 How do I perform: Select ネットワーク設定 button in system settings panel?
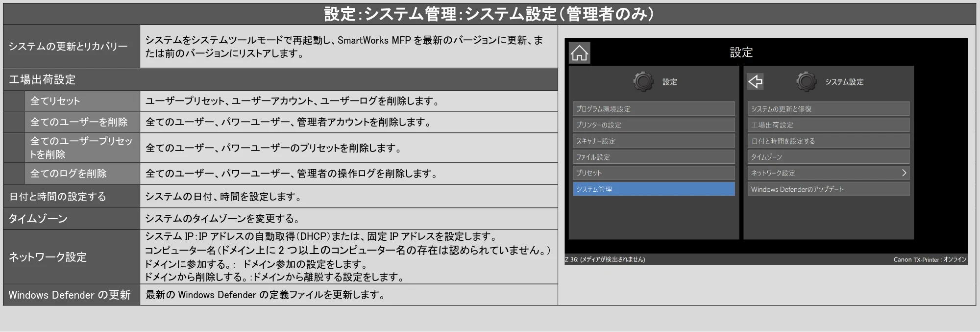829,173
